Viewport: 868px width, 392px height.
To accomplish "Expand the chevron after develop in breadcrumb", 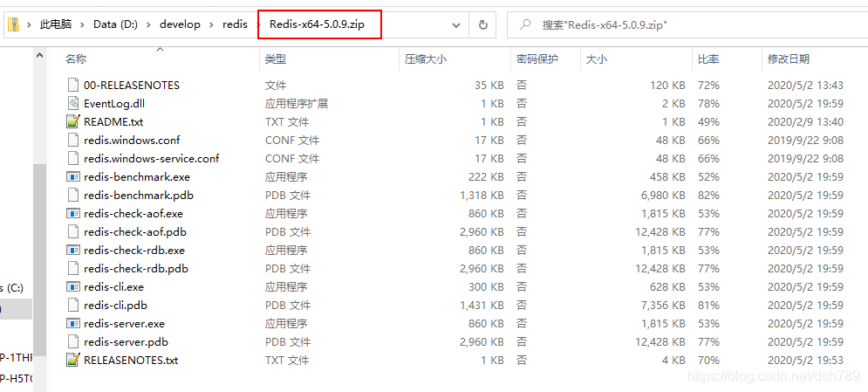I will coord(212,25).
